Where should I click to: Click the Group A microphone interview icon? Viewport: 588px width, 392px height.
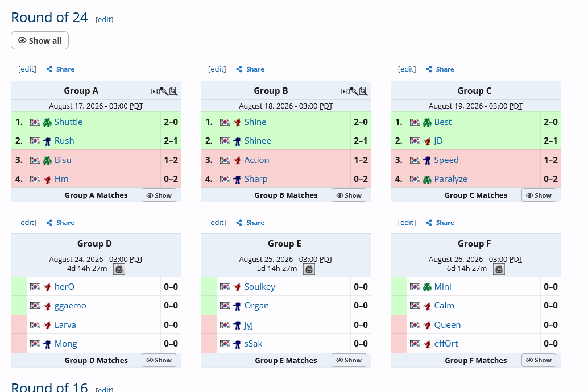(x=164, y=91)
